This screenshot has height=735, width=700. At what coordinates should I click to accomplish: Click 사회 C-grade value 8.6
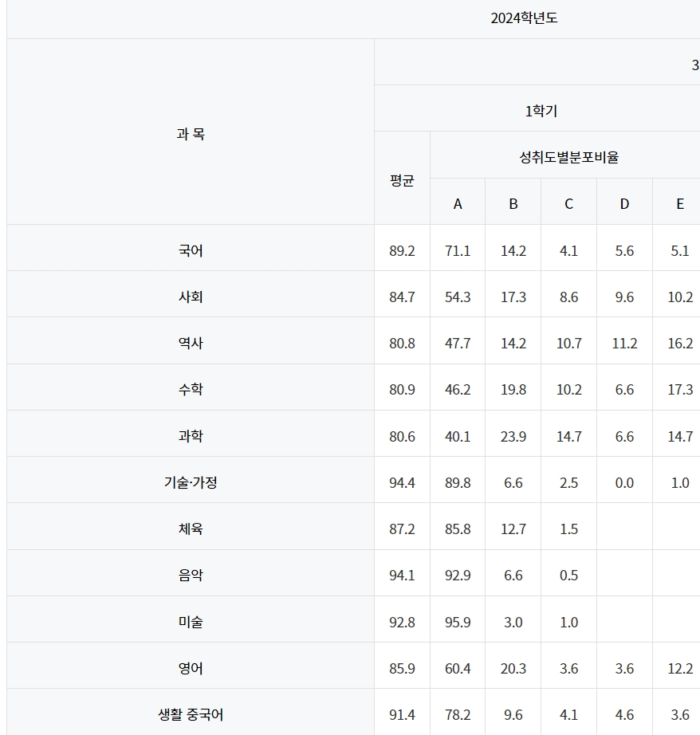(568, 297)
